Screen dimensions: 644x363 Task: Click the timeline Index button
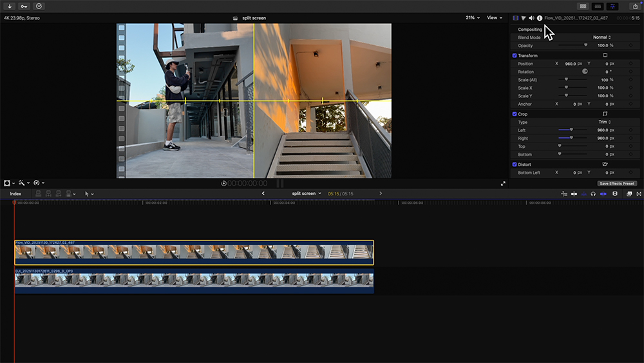point(15,193)
